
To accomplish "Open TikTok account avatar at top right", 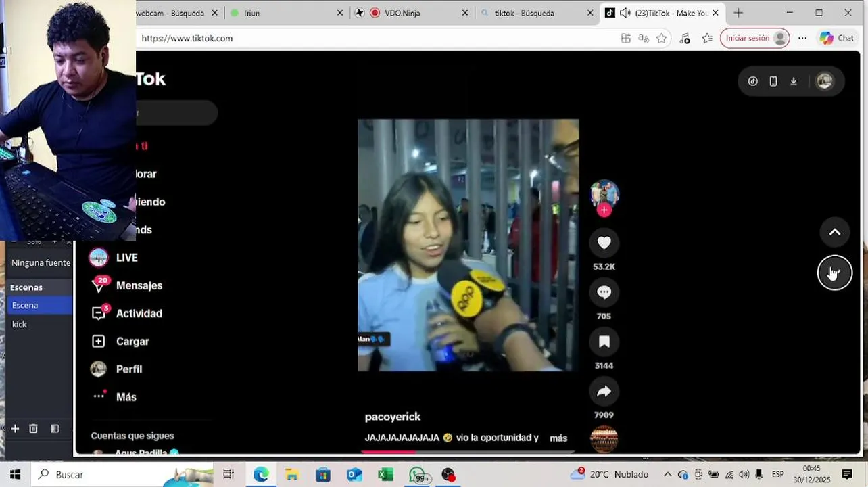I will [x=824, y=81].
